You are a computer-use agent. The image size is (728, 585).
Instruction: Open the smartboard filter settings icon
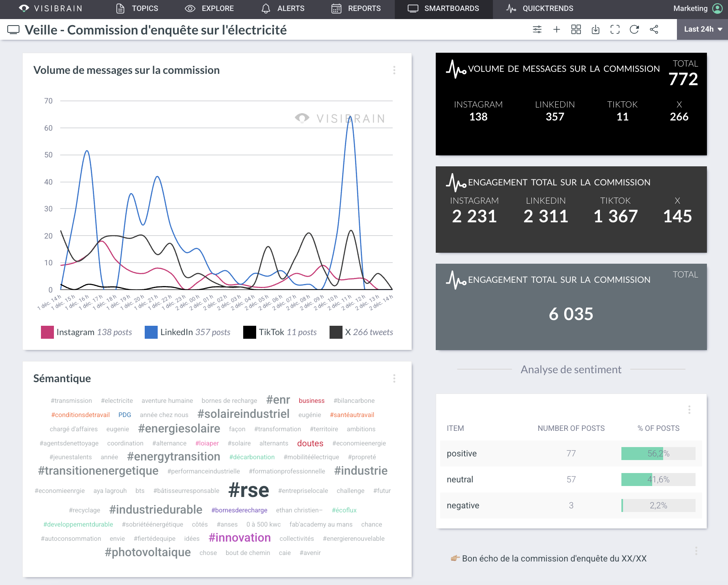click(x=537, y=30)
